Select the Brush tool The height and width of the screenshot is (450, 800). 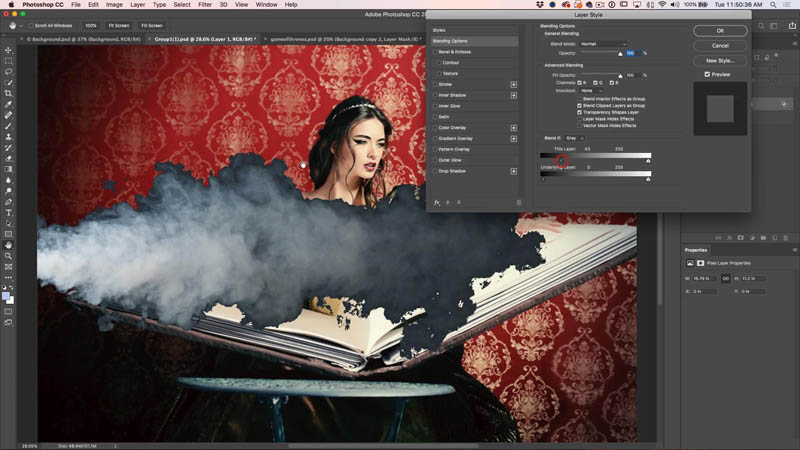tap(8, 126)
